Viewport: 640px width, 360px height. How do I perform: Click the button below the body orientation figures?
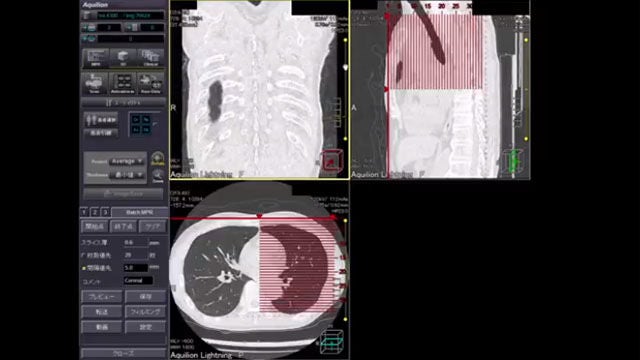101,133
